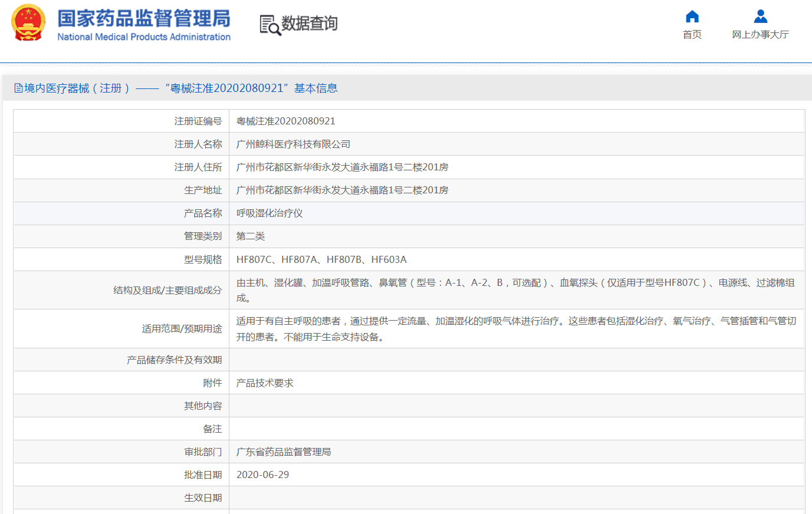This screenshot has height=514, width=812.
Task: Click the 审批部门 label
Action: 203,452
